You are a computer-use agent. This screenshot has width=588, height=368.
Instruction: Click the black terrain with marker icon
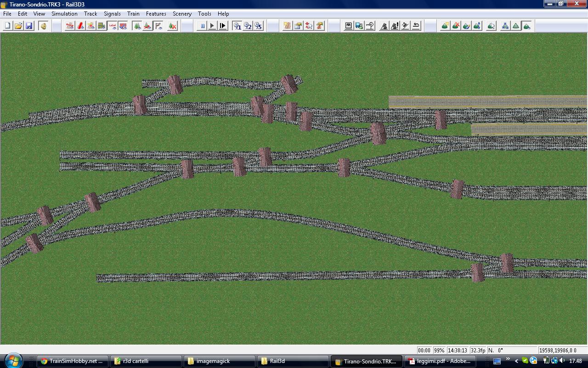click(395, 26)
